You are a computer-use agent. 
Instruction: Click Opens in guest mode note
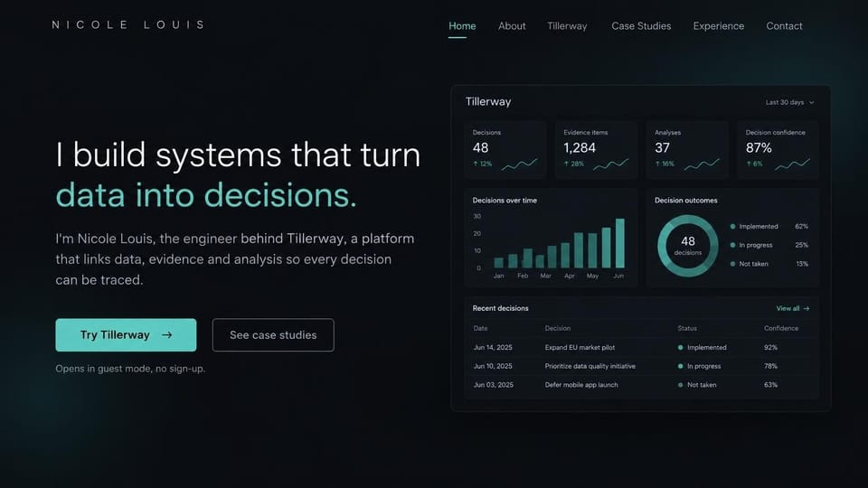pyautogui.click(x=130, y=369)
